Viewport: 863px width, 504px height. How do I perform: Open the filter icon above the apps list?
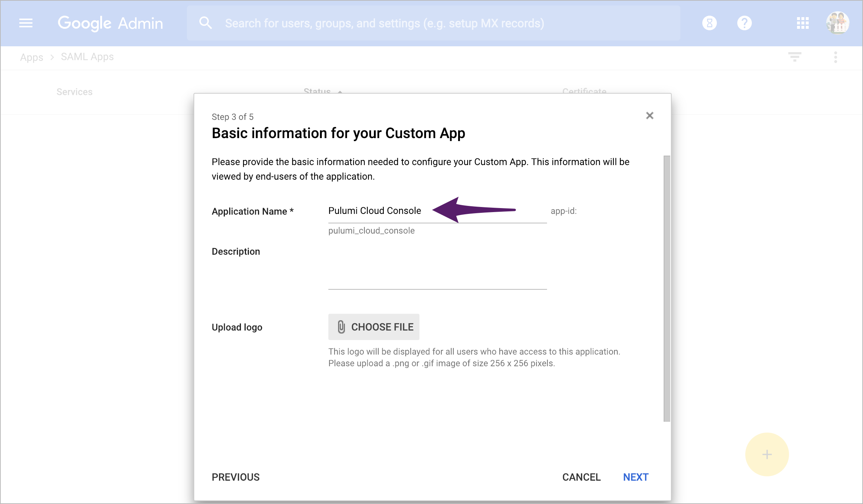coord(795,57)
